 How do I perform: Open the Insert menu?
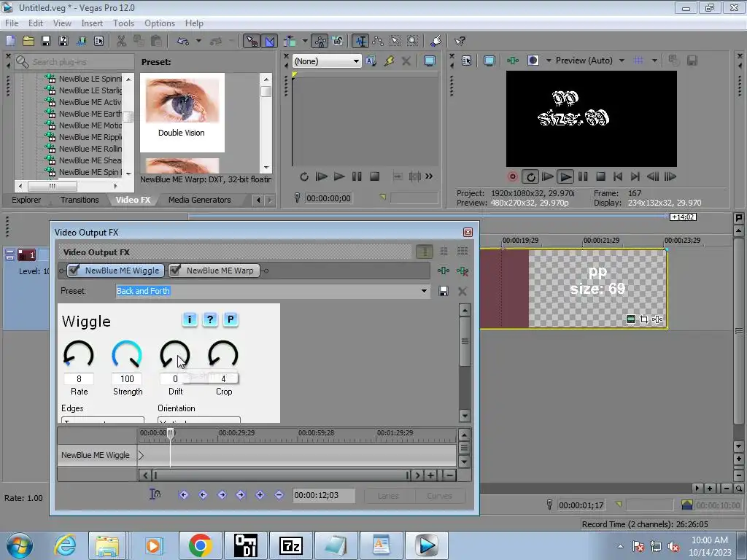pos(92,23)
